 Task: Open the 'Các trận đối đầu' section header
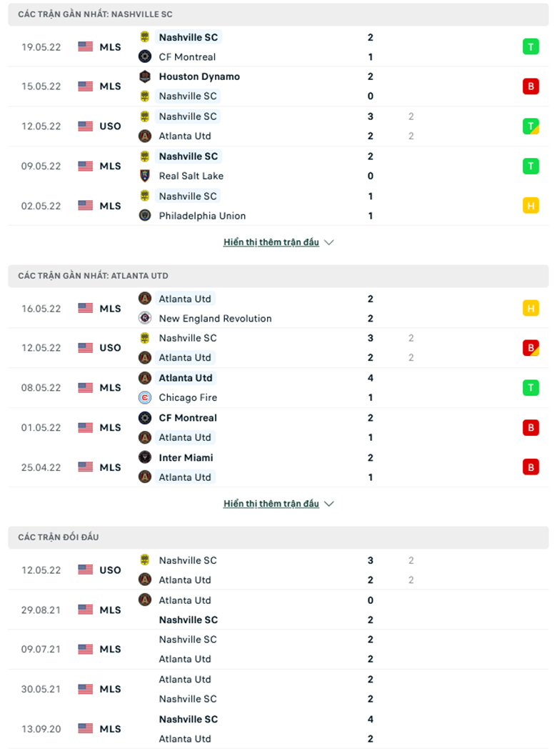tap(278, 537)
